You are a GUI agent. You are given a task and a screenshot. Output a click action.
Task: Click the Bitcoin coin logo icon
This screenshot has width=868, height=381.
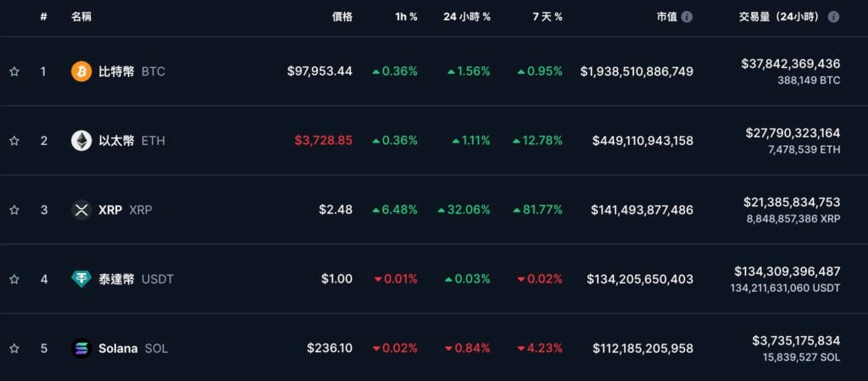click(81, 71)
